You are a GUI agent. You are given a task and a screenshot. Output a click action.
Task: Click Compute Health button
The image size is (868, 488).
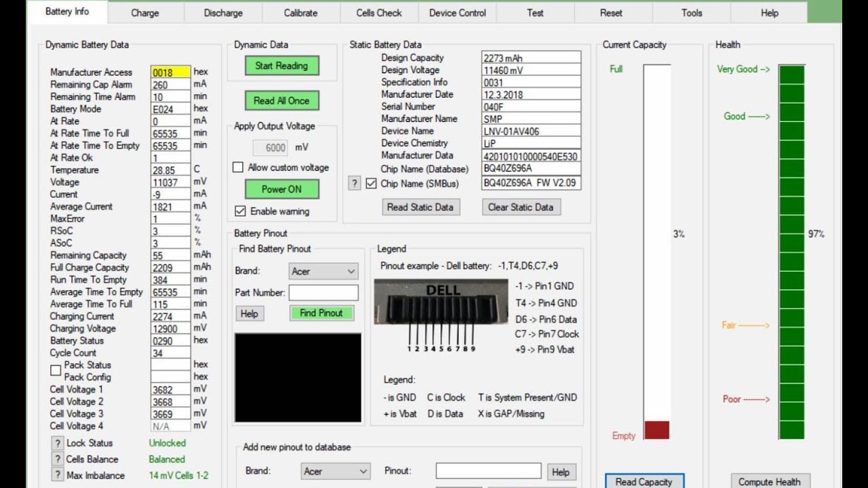pos(769,482)
